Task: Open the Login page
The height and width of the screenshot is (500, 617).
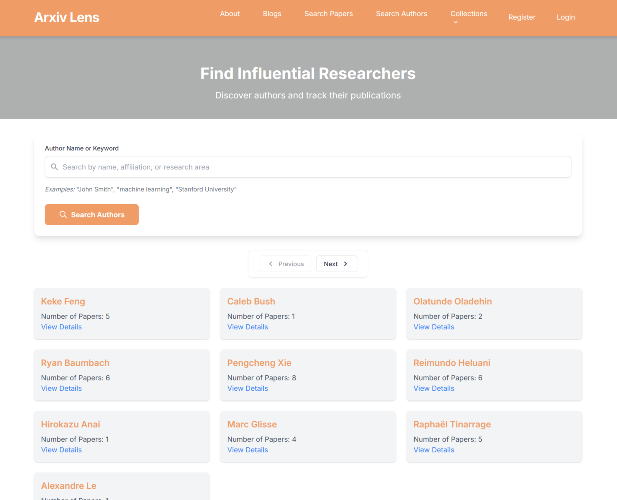Action: click(x=566, y=17)
